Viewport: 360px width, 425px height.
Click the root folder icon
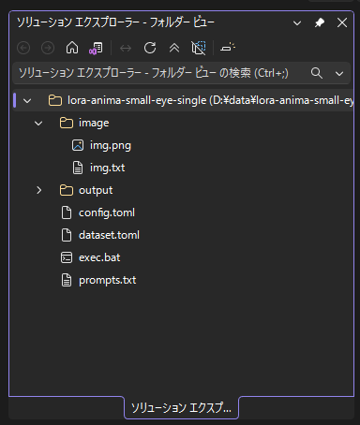click(x=55, y=100)
